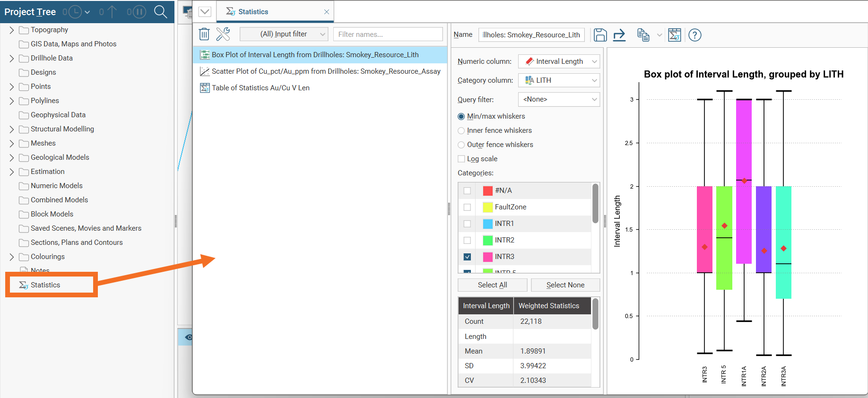Expand the Geological Models folder
Image resolution: width=868 pixels, height=398 pixels.
point(12,157)
